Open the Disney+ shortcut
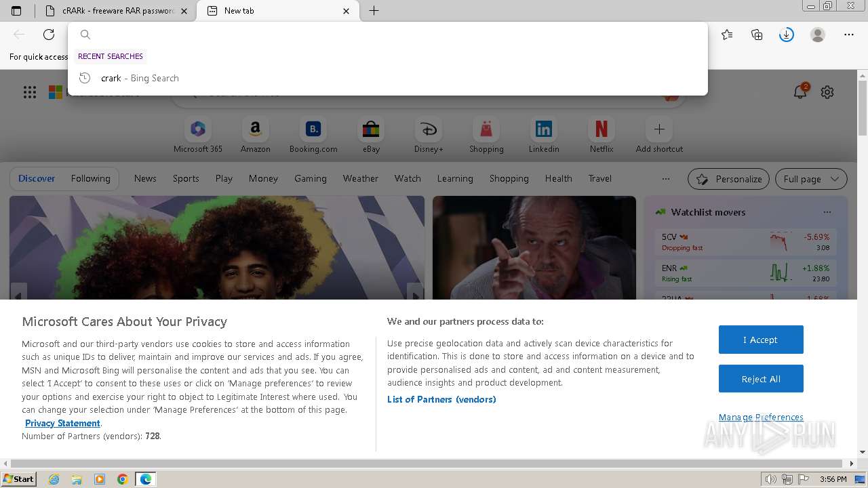 coord(429,136)
